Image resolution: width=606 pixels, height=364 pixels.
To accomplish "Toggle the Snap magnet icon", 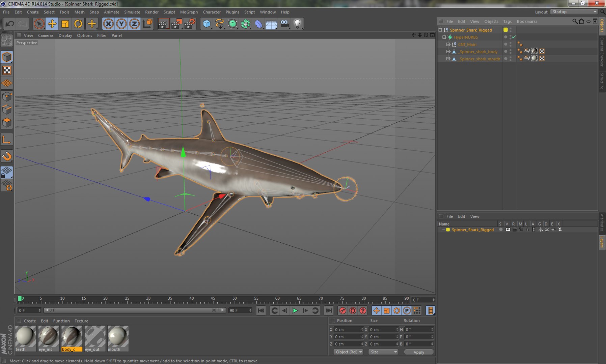I will 7,156.
